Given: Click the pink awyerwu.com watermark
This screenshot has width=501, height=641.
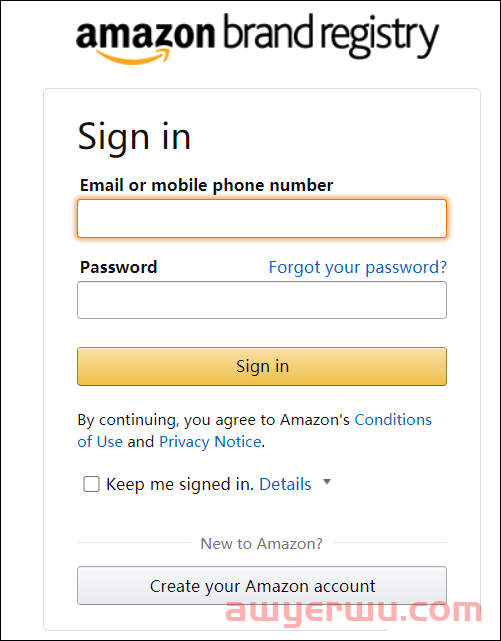Looking at the screenshot, I should click(354, 611).
